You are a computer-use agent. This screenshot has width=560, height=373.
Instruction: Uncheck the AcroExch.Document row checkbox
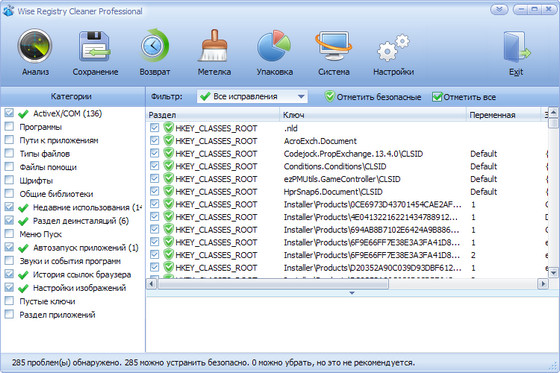[x=154, y=140]
